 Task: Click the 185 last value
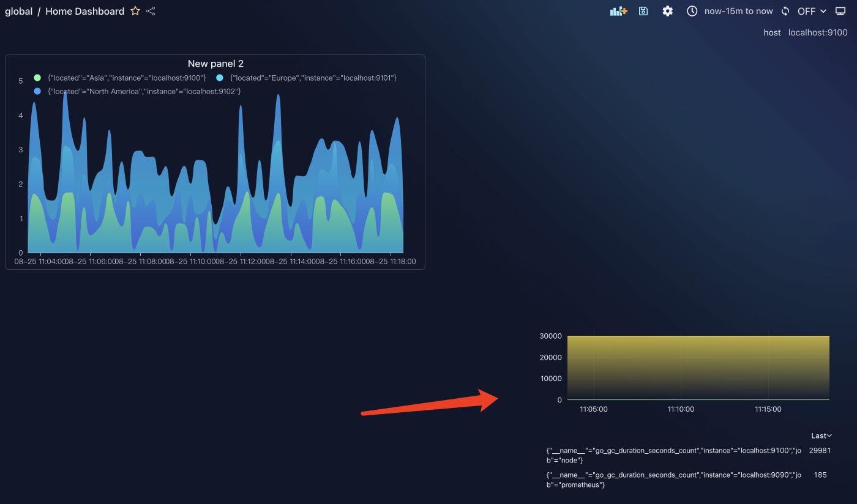pos(820,475)
